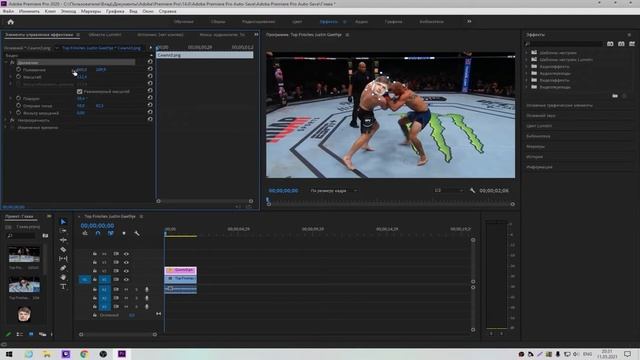Screen dimensions: 640x360
Task: Open Premiere Pro from the taskbar
Action: pyautogui.click(x=122, y=354)
